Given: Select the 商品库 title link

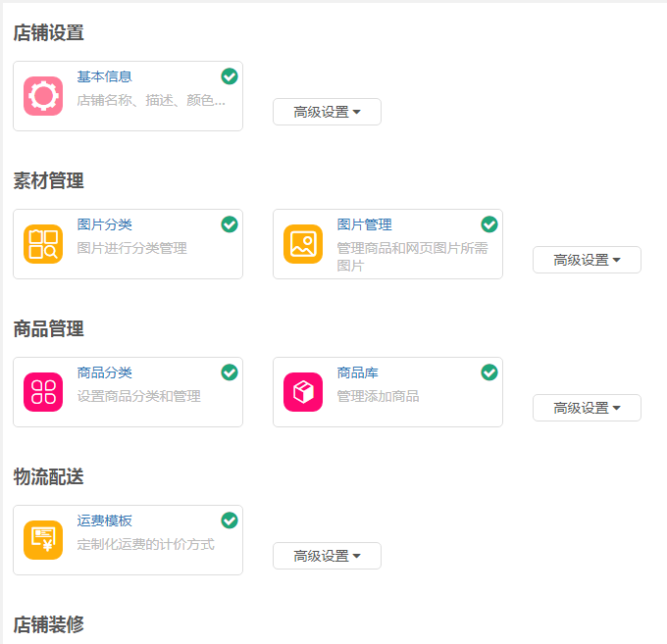Looking at the screenshot, I should (x=358, y=372).
